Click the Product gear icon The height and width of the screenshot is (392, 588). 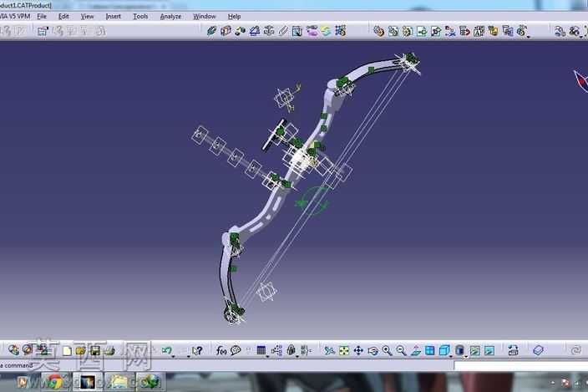coord(393,32)
